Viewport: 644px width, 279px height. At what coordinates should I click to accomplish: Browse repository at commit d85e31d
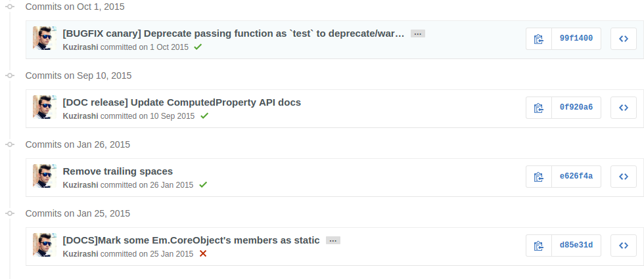[624, 246]
